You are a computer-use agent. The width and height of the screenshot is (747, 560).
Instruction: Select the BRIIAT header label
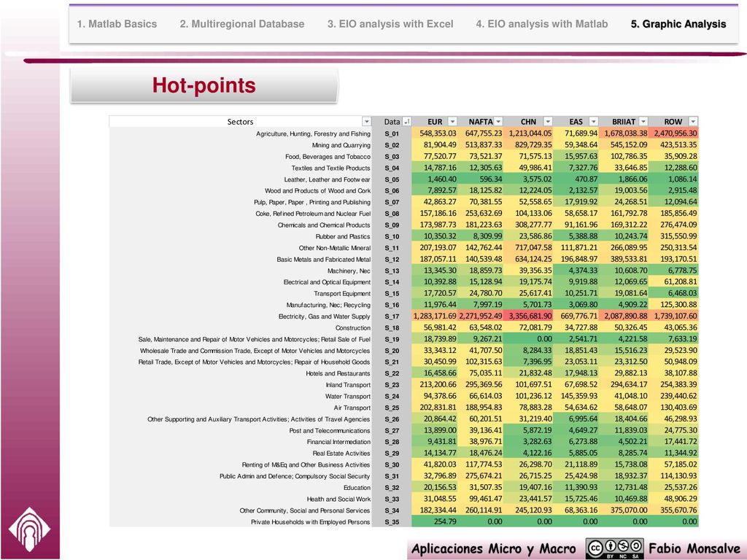coord(624,122)
